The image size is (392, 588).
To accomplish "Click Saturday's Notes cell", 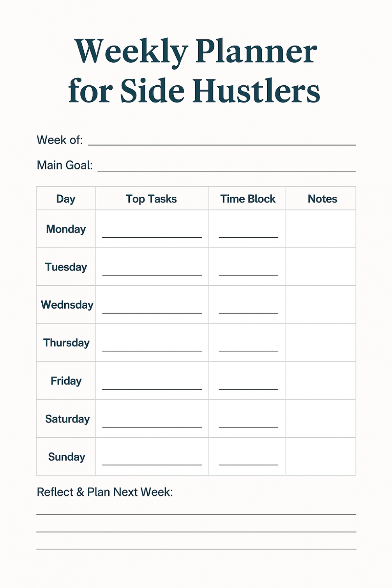I will 321,418.
